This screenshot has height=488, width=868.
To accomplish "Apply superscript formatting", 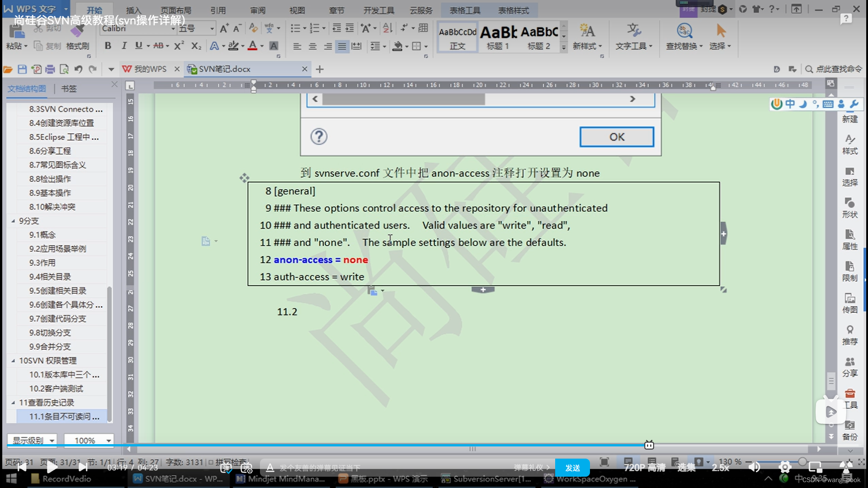I will tap(179, 46).
